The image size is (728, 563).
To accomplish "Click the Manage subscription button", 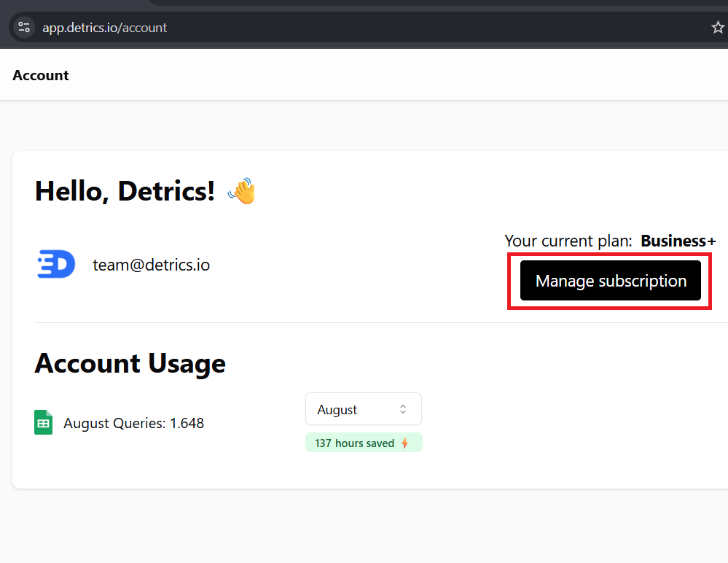I will [610, 280].
